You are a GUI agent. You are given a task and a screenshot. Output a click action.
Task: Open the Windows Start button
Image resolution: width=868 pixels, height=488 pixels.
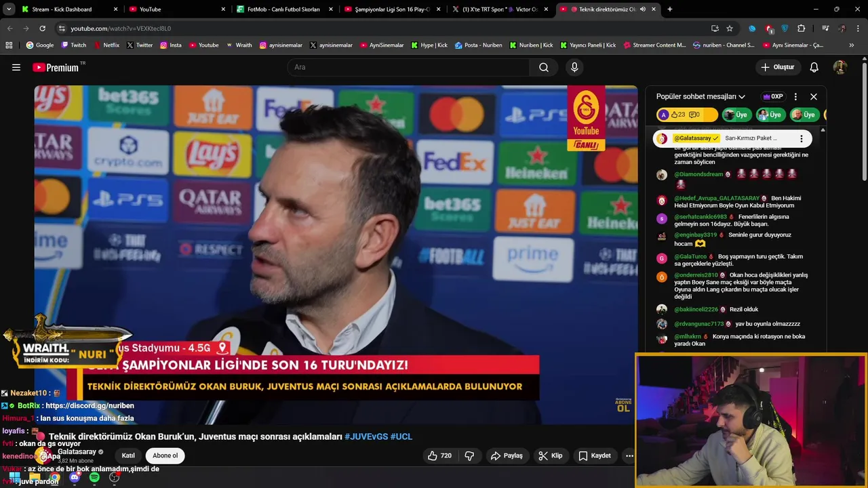15,478
